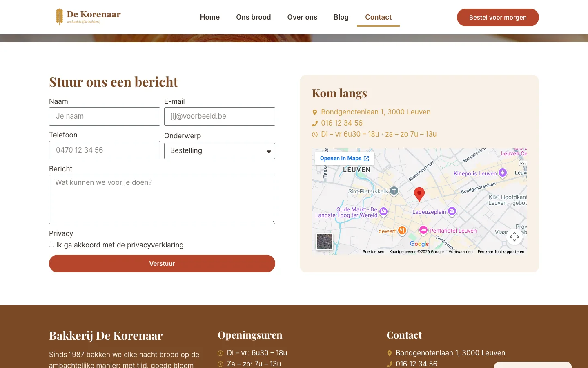The image size is (588, 368).
Task: Click the footer phone icon beside 016 12 34 56
Action: [390, 364]
